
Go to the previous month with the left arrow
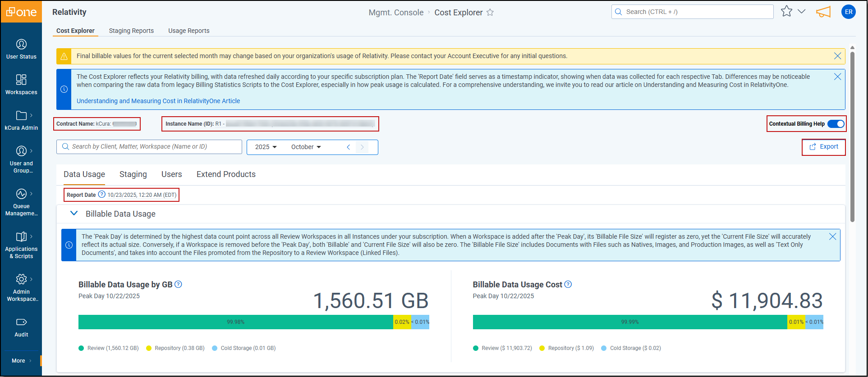click(x=348, y=147)
